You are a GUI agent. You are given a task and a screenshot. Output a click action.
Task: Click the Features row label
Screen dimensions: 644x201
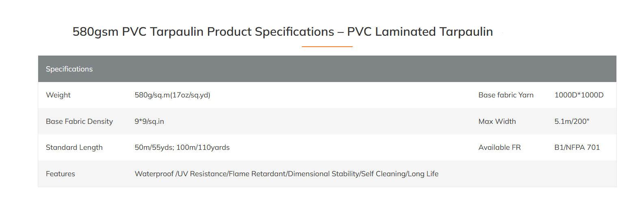tap(60, 174)
